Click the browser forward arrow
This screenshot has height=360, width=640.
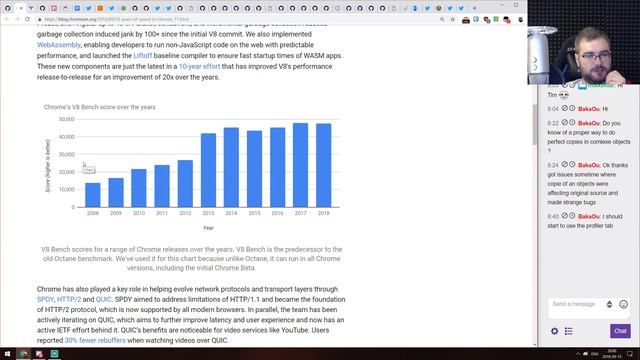[17, 19]
